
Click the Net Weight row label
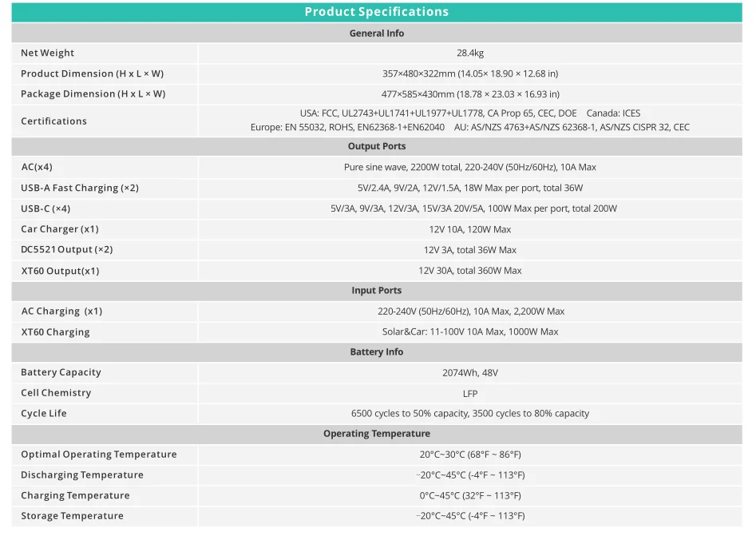pyautogui.click(x=47, y=54)
